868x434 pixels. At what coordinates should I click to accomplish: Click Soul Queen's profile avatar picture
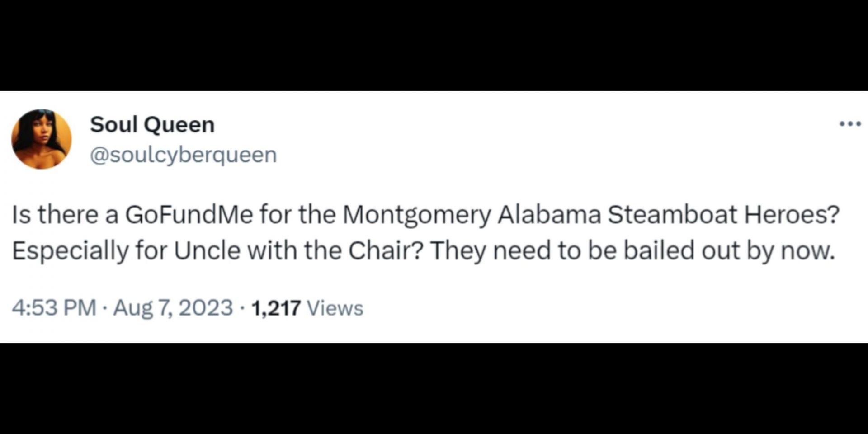click(41, 139)
